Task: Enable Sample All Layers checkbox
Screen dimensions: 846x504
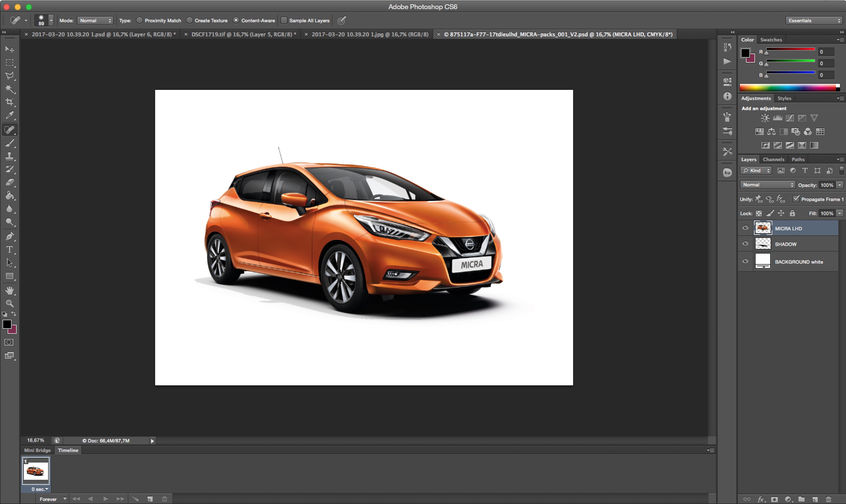Action: point(284,20)
